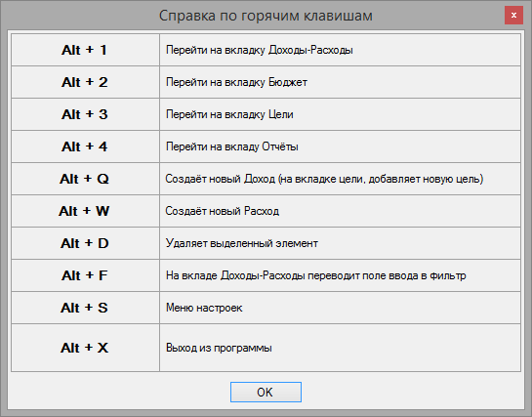Select the Alt + D shortcut cell
The width and height of the screenshot is (532, 417).
coord(85,243)
